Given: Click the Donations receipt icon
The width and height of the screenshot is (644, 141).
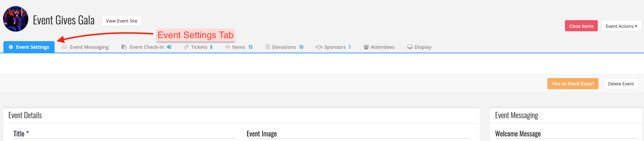Looking at the screenshot, I should pos(268,47).
